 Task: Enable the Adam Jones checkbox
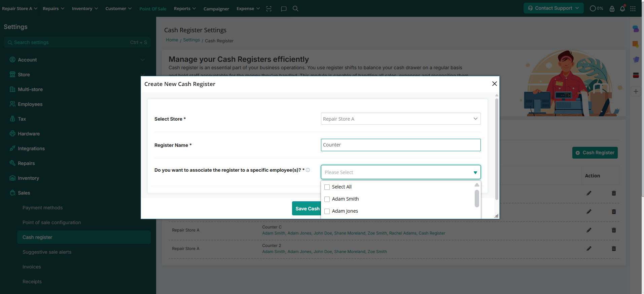click(x=327, y=211)
